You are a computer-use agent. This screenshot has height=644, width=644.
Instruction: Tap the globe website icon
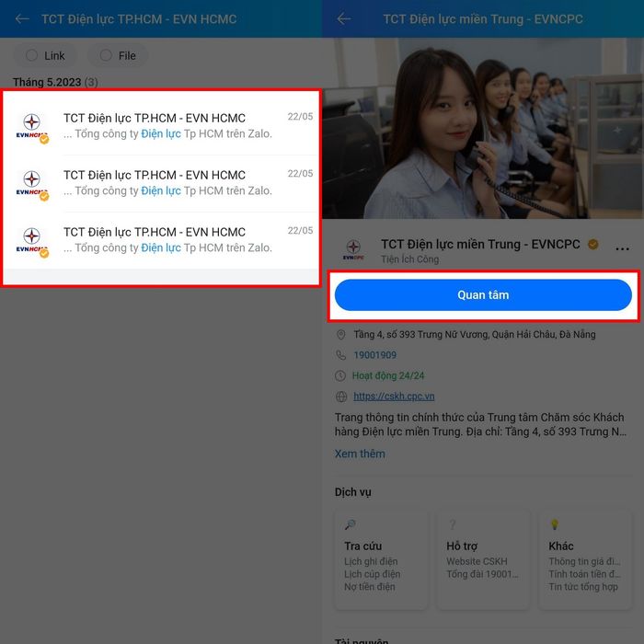click(341, 397)
